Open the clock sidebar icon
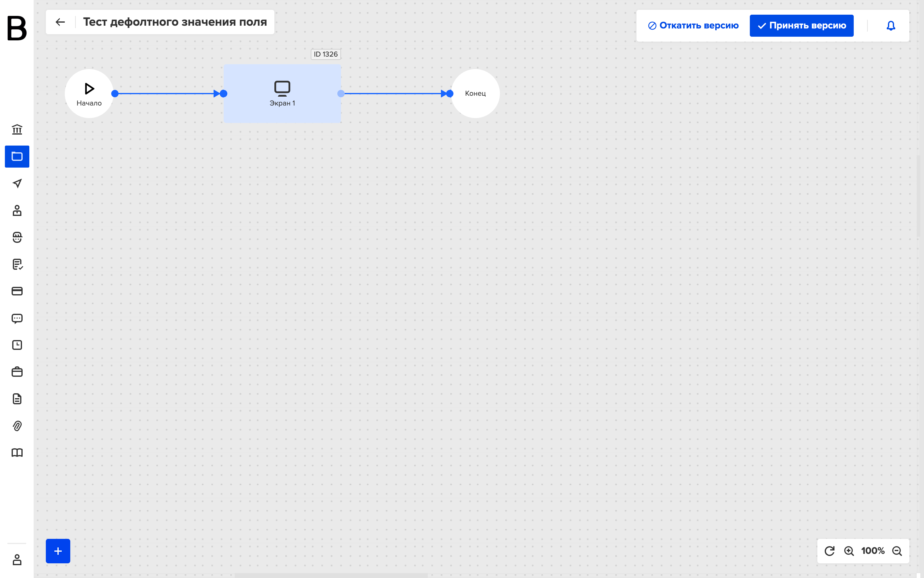 point(17,345)
